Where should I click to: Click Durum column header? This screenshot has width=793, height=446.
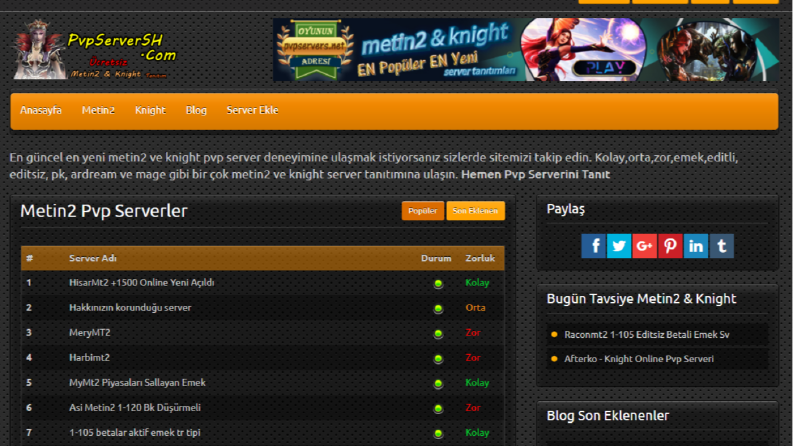[436, 258]
